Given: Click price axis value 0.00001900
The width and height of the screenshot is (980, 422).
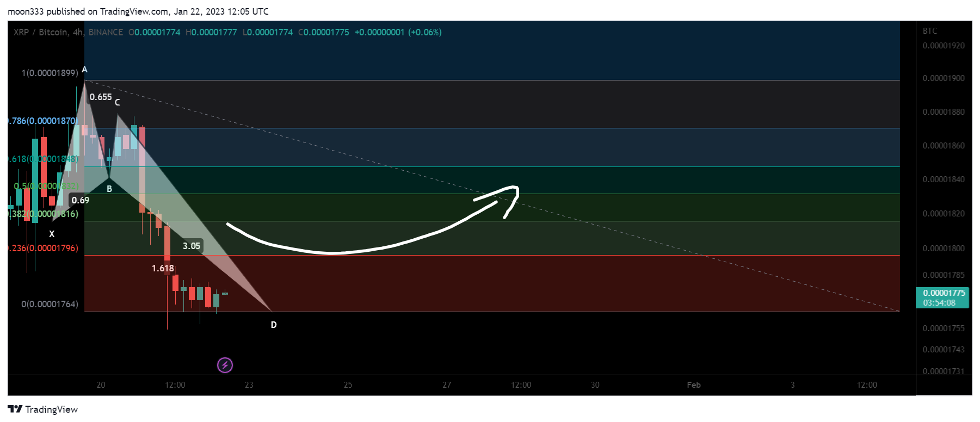Looking at the screenshot, I should [x=944, y=78].
